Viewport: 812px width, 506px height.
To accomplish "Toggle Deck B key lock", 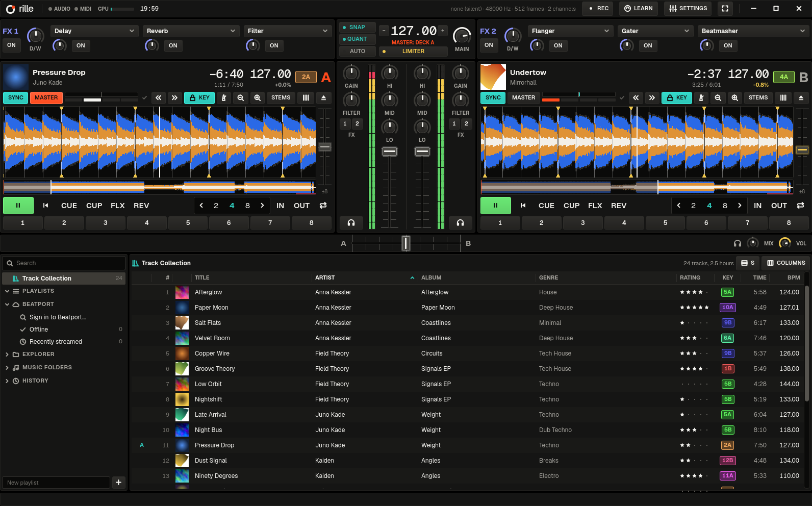I will pos(677,98).
